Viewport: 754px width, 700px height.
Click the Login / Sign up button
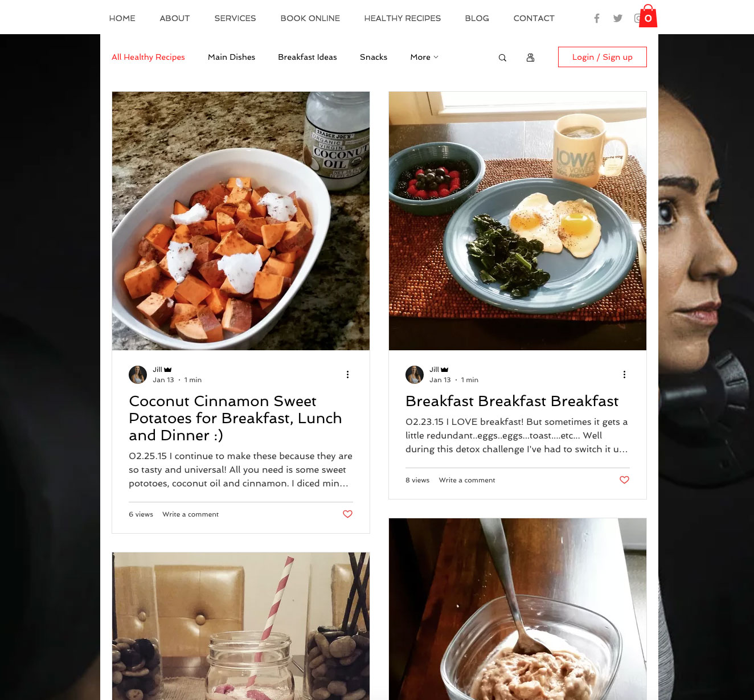click(x=603, y=57)
